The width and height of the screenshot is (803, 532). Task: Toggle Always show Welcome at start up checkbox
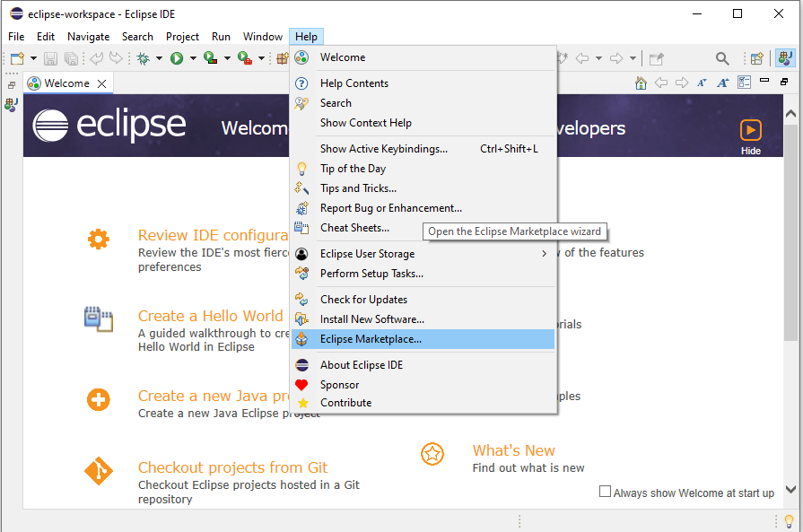click(605, 492)
